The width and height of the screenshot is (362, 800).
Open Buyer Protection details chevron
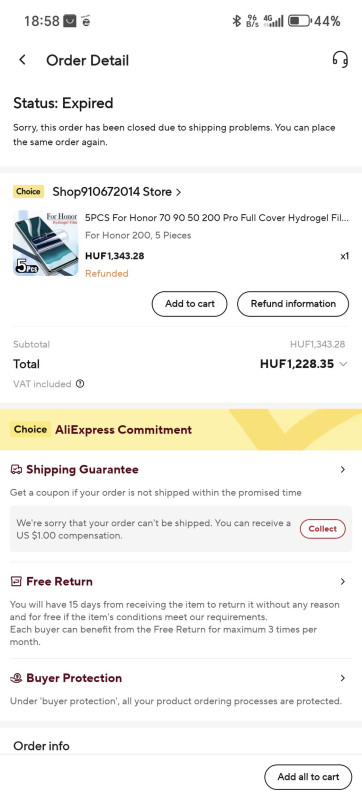click(x=343, y=678)
